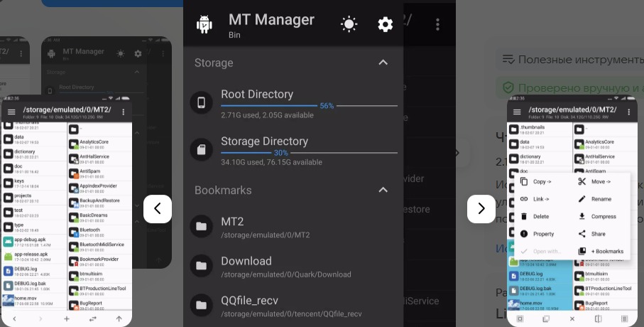The width and height of the screenshot is (644, 327).
Task: Click Root Directory 56% usage bar
Action: (309, 106)
